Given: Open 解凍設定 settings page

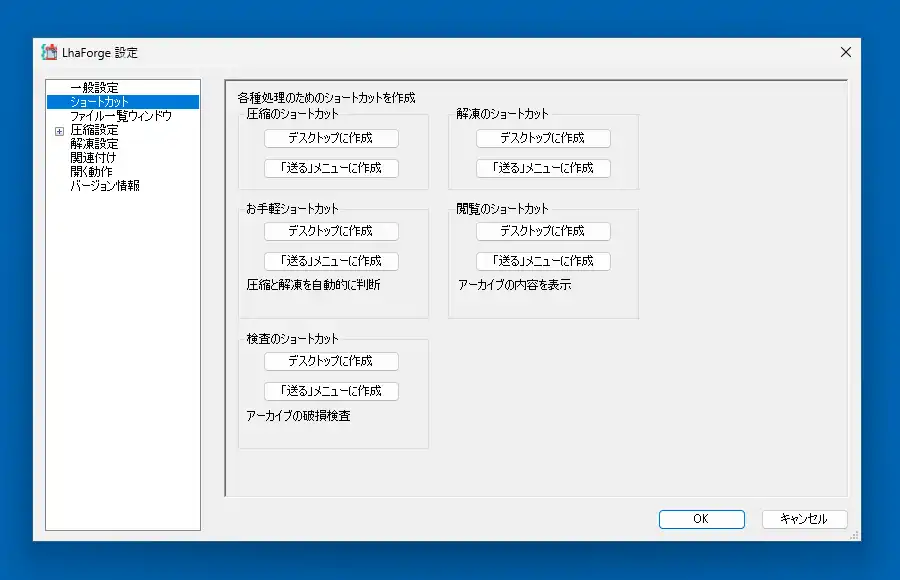Looking at the screenshot, I should click(x=94, y=144).
